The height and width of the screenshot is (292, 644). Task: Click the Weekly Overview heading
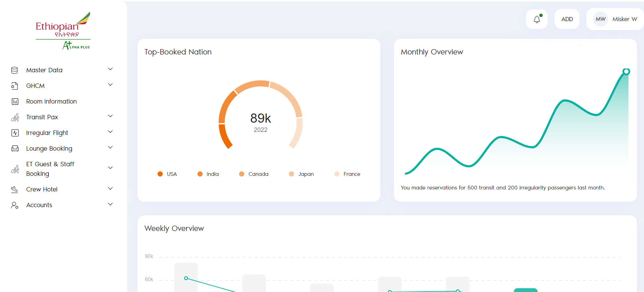coord(174,229)
